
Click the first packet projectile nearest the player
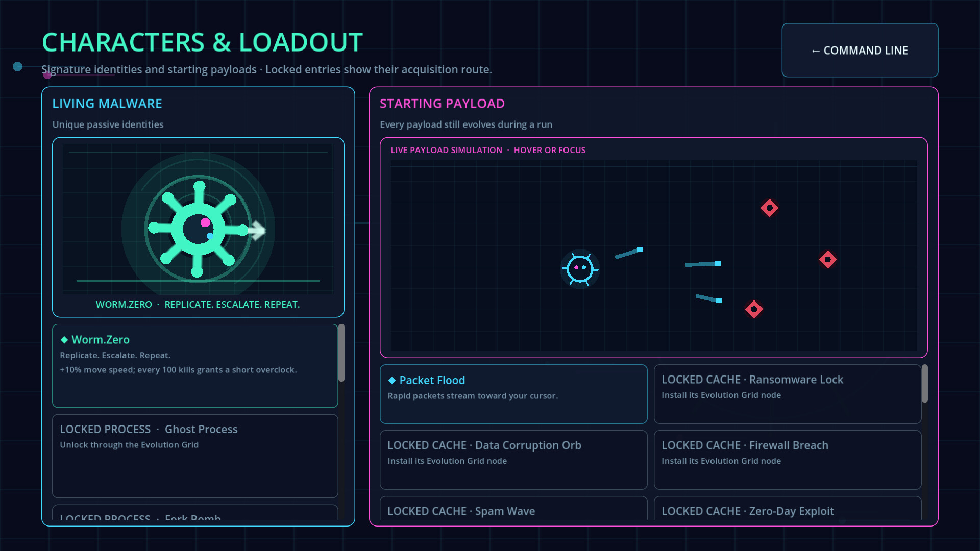pos(629,253)
